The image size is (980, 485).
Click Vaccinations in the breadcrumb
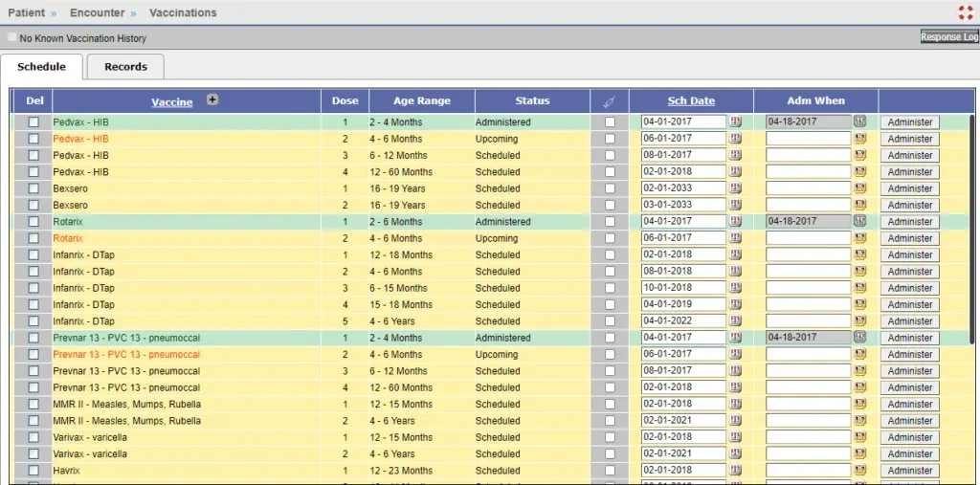click(x=183, y=12)
